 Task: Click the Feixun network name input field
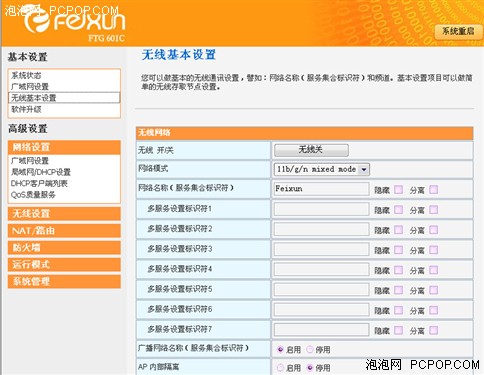point(321,189)
